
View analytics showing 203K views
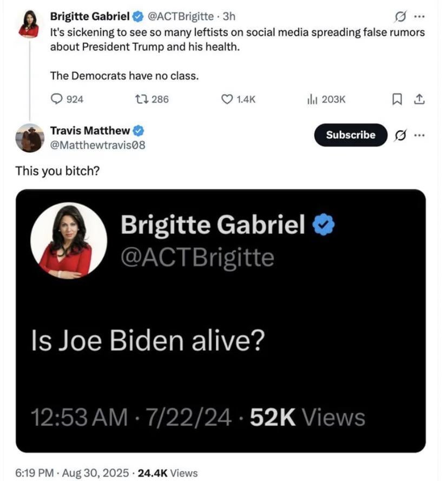(312, 99)
